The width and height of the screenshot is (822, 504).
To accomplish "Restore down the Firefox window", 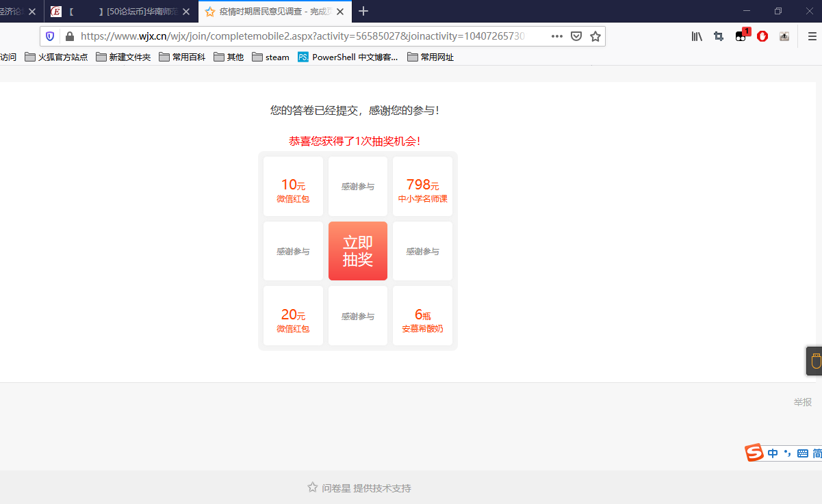I will [x=778, y=11].
